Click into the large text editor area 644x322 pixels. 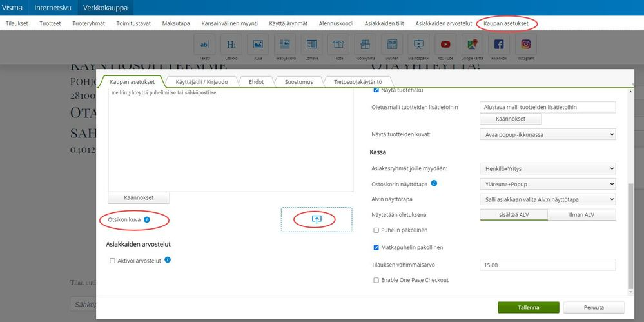[230, 140]
